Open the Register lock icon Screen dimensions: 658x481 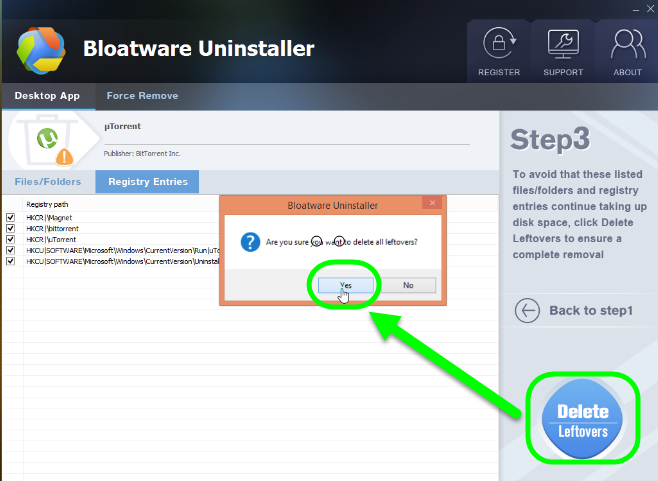[x=499, y=43]
